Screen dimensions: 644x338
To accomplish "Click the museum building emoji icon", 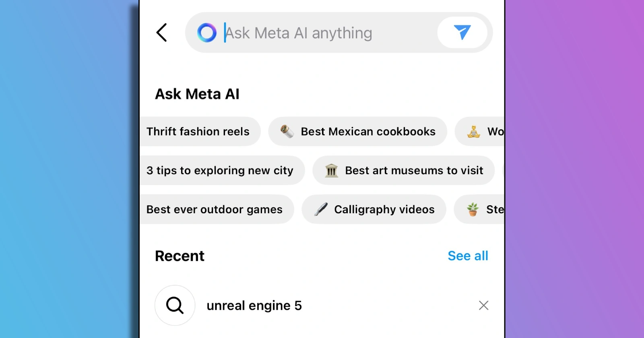I will 331,171.
